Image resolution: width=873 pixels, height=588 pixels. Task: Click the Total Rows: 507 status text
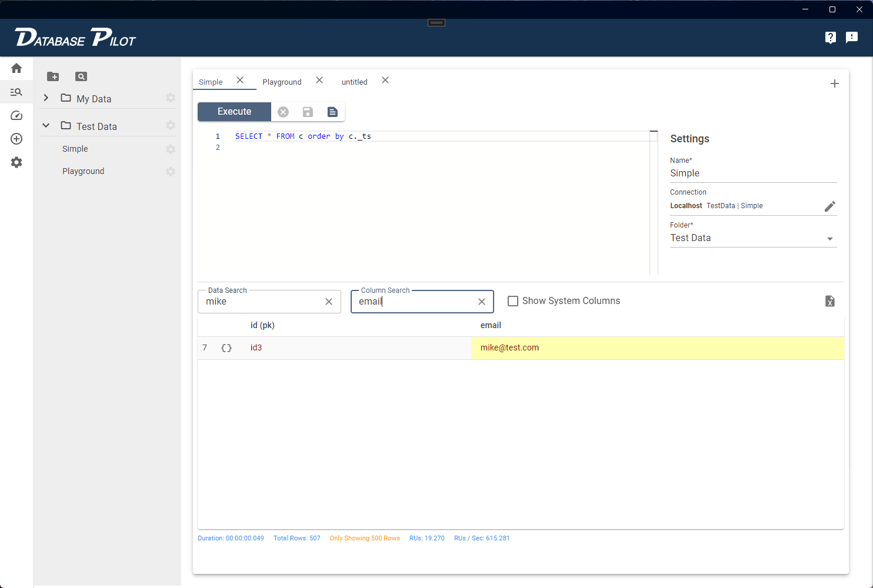point(297,538)
